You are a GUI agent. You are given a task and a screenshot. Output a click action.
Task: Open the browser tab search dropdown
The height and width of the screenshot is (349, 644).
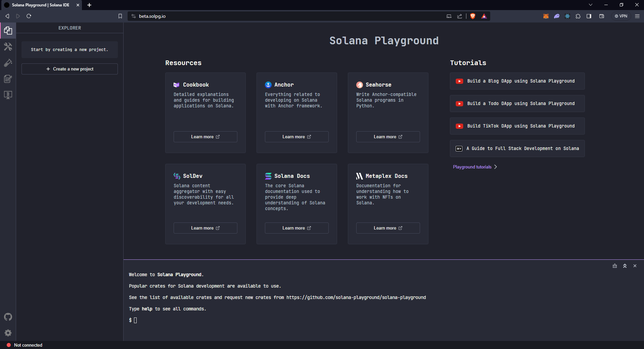pos(590,5)
